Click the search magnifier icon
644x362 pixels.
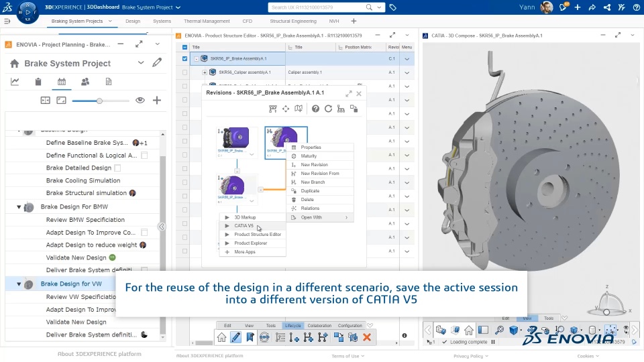[x=369, y=7]
